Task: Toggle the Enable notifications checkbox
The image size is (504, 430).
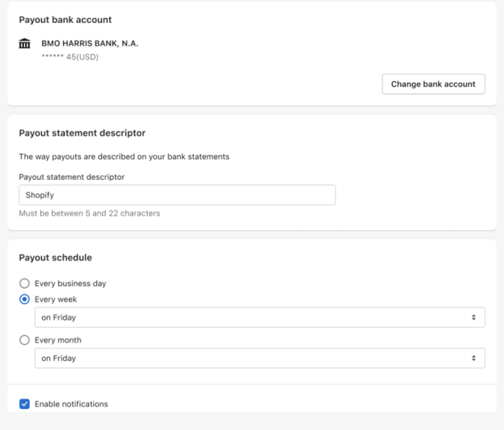Action: coord(25,404)
